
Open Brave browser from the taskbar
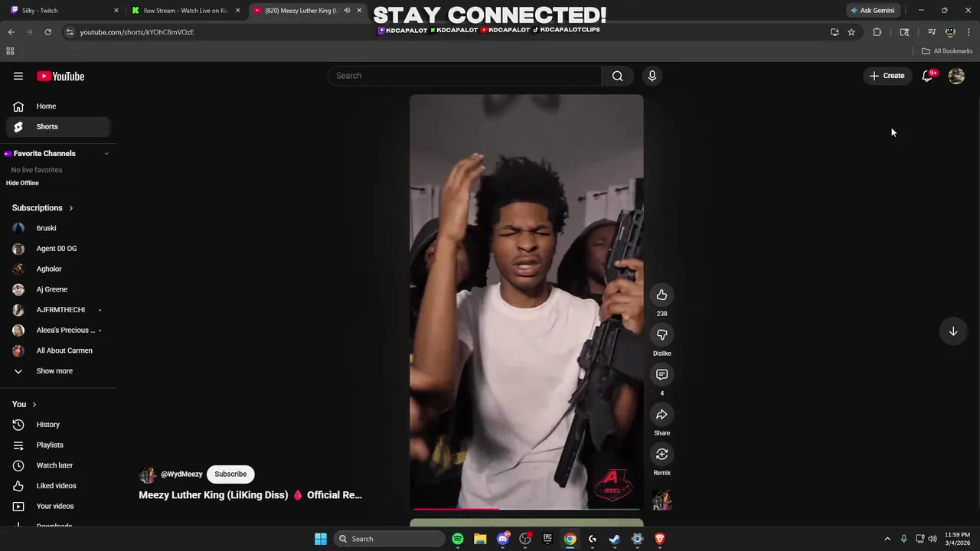(x=660, y=539)
